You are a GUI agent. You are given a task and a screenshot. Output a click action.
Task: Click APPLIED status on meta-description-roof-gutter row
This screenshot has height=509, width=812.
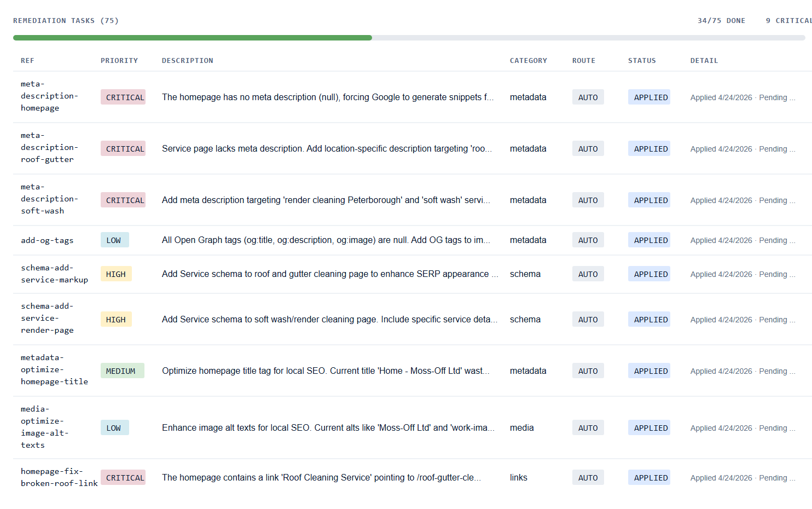tap(649, 149)
